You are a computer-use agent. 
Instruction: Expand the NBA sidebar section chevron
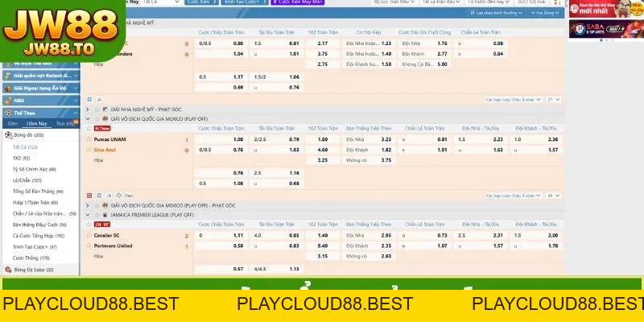(76, 101)
